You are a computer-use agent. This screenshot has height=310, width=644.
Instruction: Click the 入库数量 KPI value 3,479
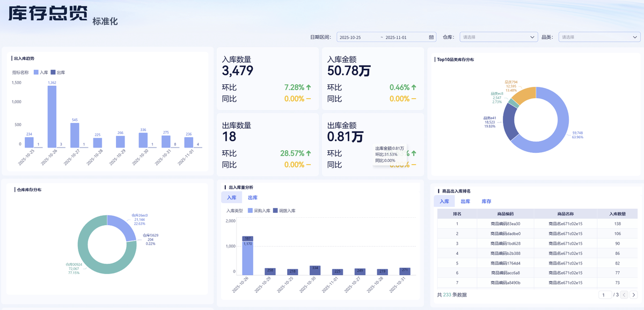click(238, 71)
